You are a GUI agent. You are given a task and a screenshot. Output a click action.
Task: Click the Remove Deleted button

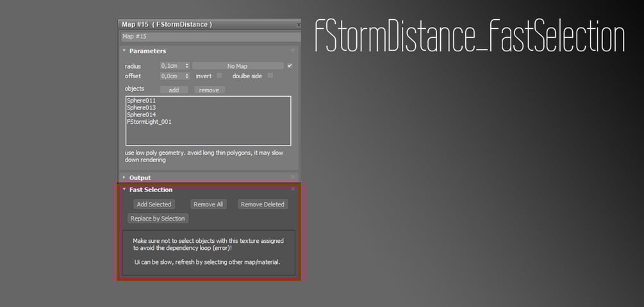coord(263,204)
